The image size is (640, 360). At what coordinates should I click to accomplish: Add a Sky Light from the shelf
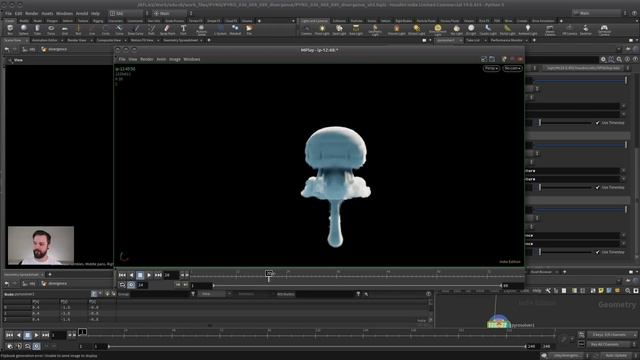[x=456, y=29]
